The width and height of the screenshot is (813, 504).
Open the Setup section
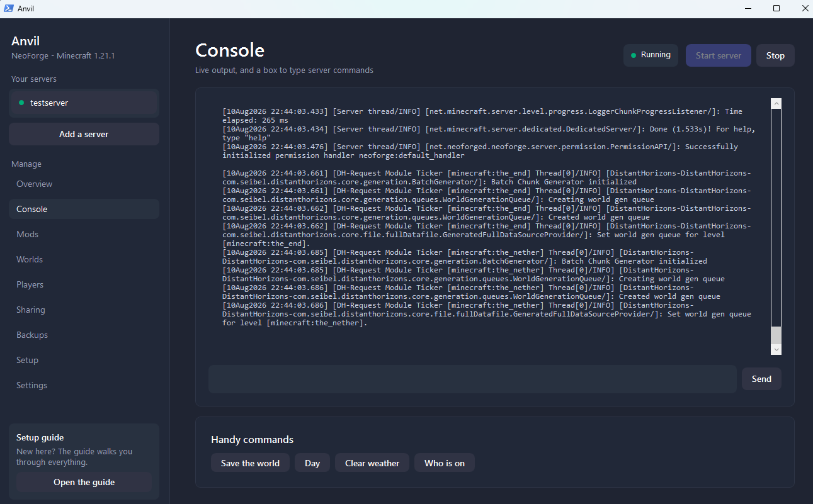click(84, 360)
